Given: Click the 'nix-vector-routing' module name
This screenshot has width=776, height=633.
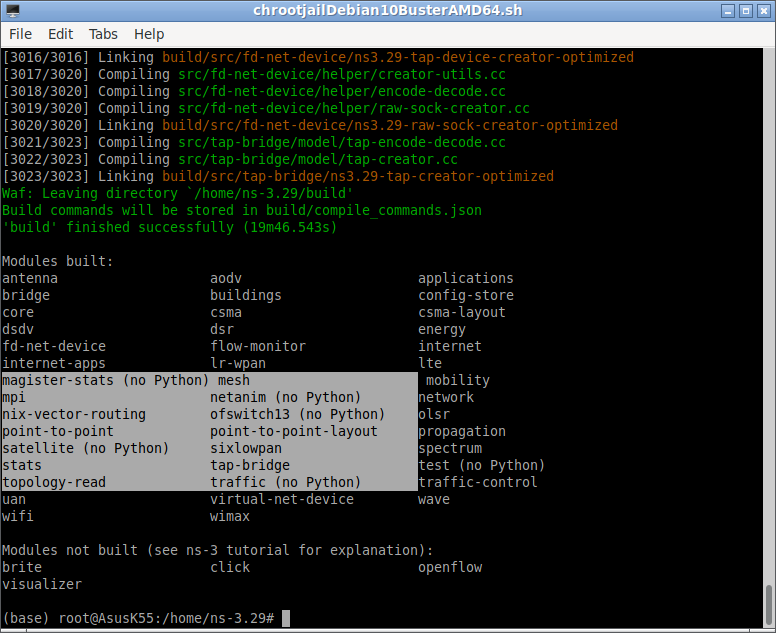Looking at the screenshot, I should (x=74, y=415).
